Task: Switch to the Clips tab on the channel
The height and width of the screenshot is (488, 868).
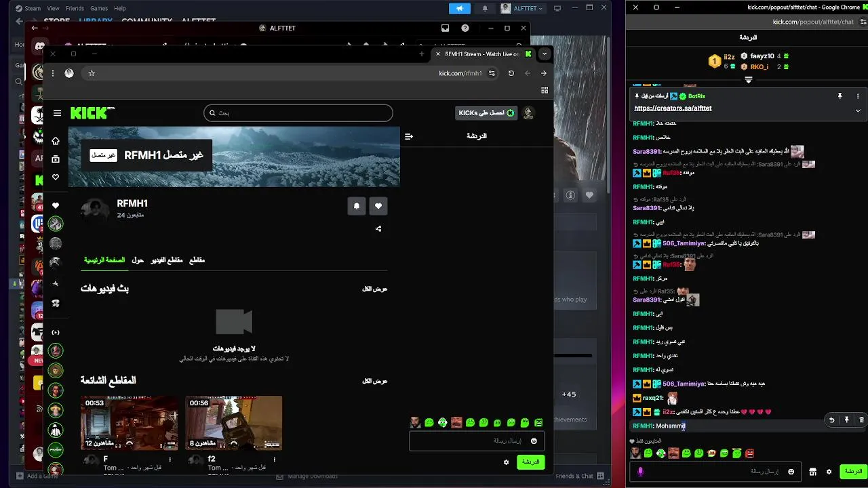Action: coord(197,260)
